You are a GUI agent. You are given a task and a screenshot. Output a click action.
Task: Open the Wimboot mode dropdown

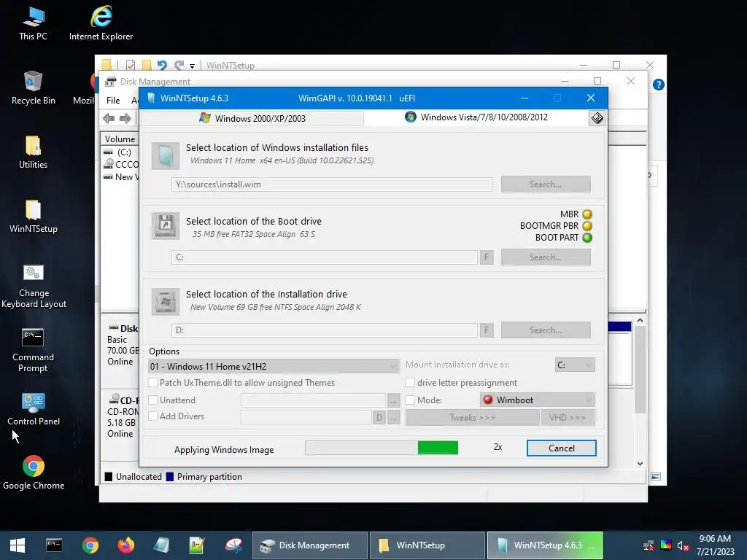(x=538, y=400)
